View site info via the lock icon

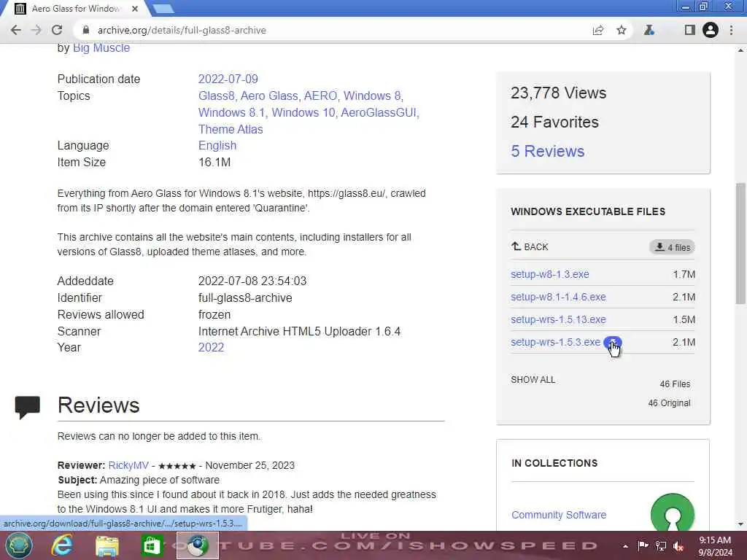tap(86, 30)
